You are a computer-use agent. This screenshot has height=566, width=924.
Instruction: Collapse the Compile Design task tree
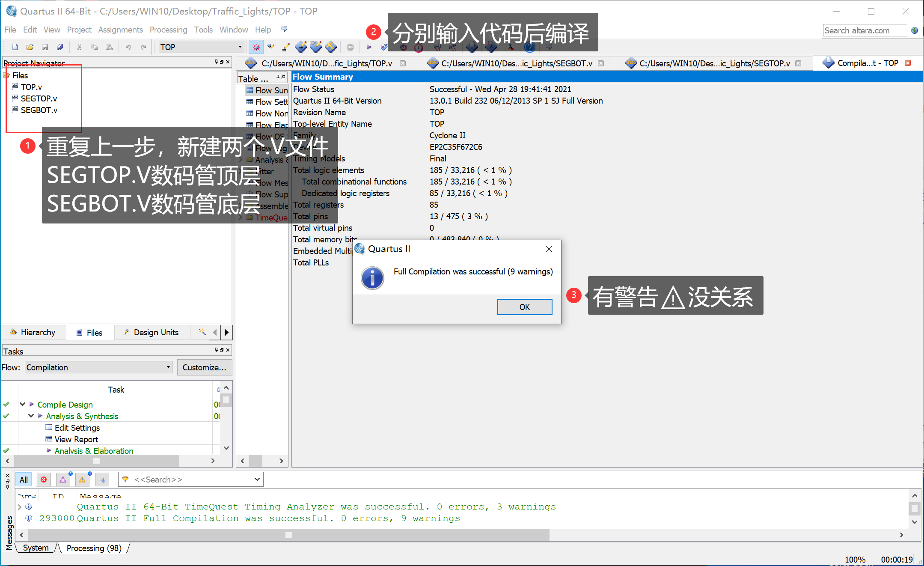tap(22, 404)
